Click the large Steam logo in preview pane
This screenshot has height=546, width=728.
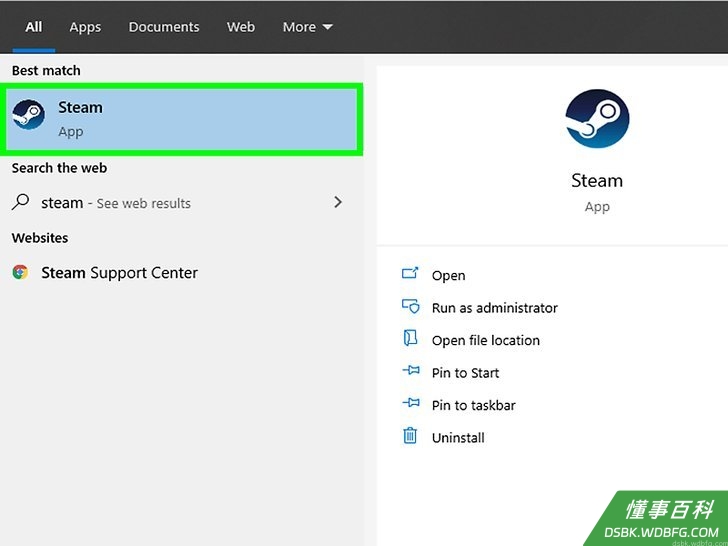point(597,119)
